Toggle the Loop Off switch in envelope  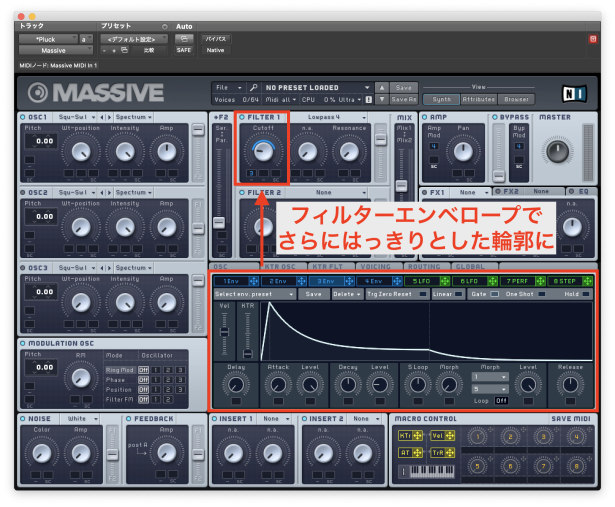point(500,400)
